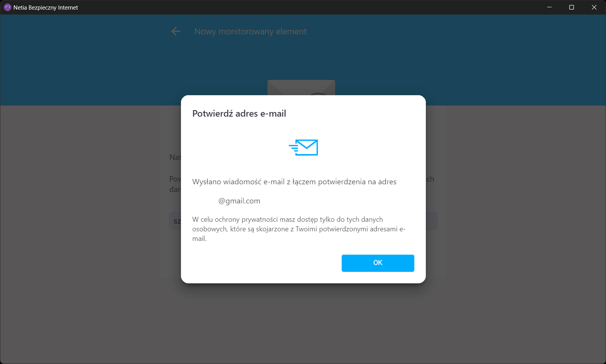This screenshot has width=606, height=364.
Task: Click the gray envelope image behind the dialog
Action: 301,88
